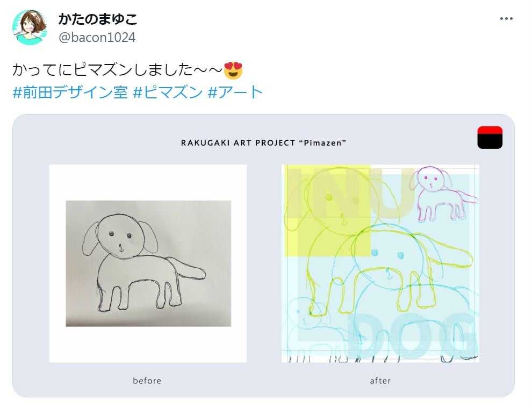Click the tweet text かってにピマズンしました

[117, 70]
